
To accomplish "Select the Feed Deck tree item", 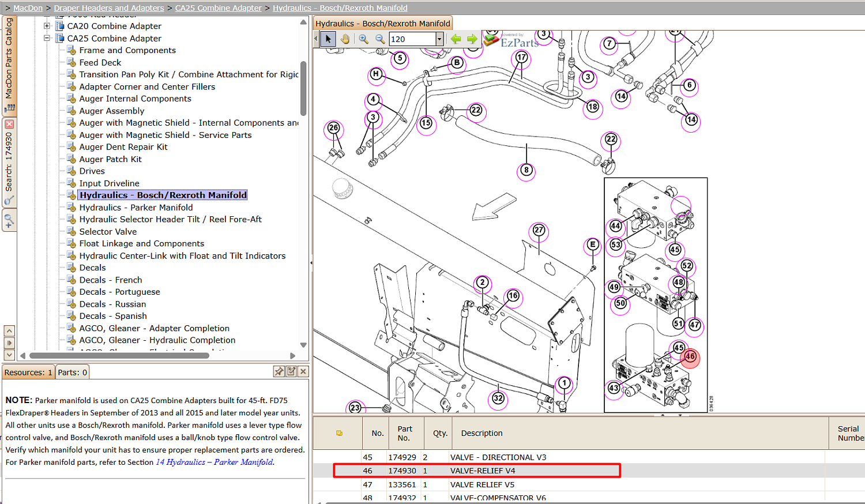I will point(100,62).
